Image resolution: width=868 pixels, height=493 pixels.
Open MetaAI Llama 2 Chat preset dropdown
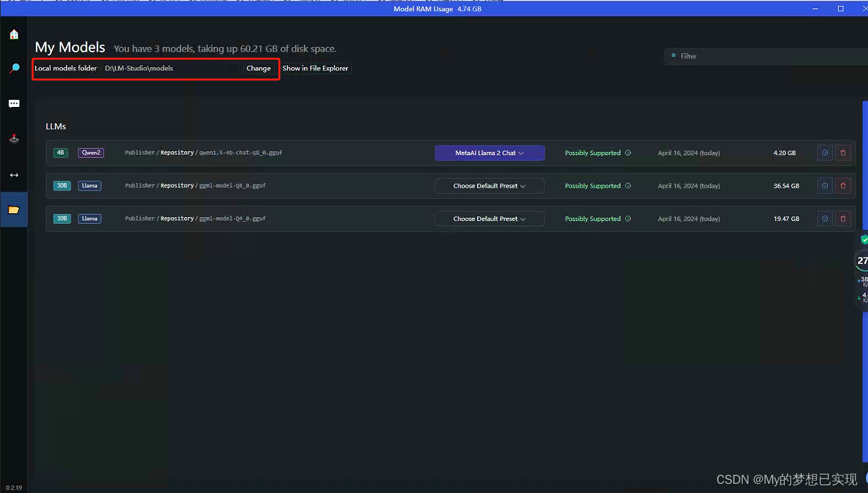[x=489, y=153]
